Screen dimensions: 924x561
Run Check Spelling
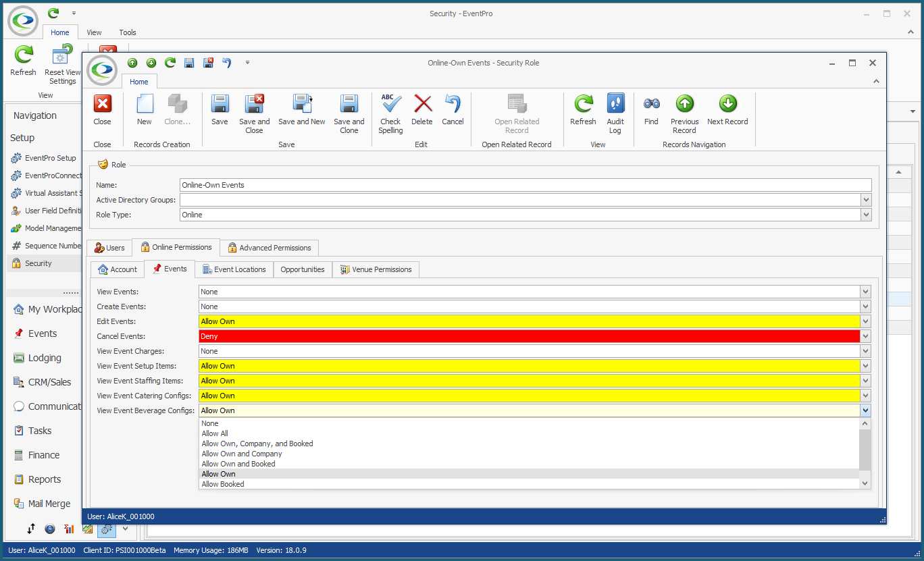pyautogui.click(x=390, y=114)
